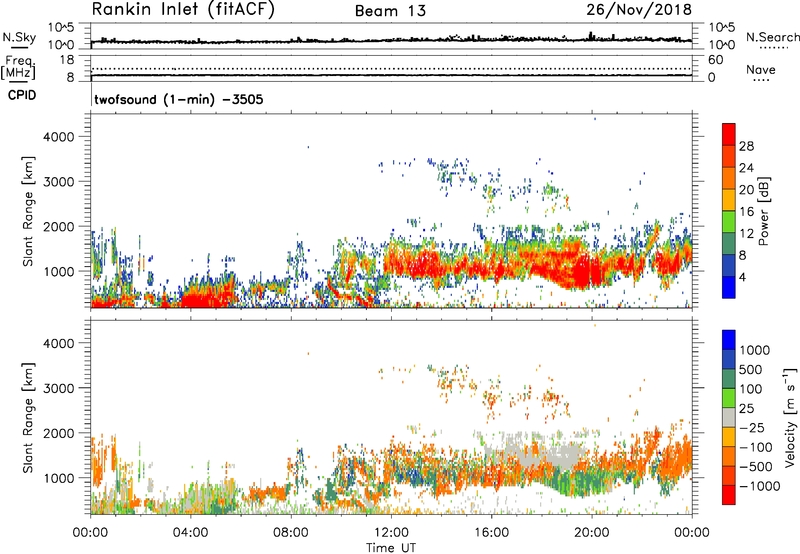Pick the Velocity segment between 500 and 1000

click(729, 360)
